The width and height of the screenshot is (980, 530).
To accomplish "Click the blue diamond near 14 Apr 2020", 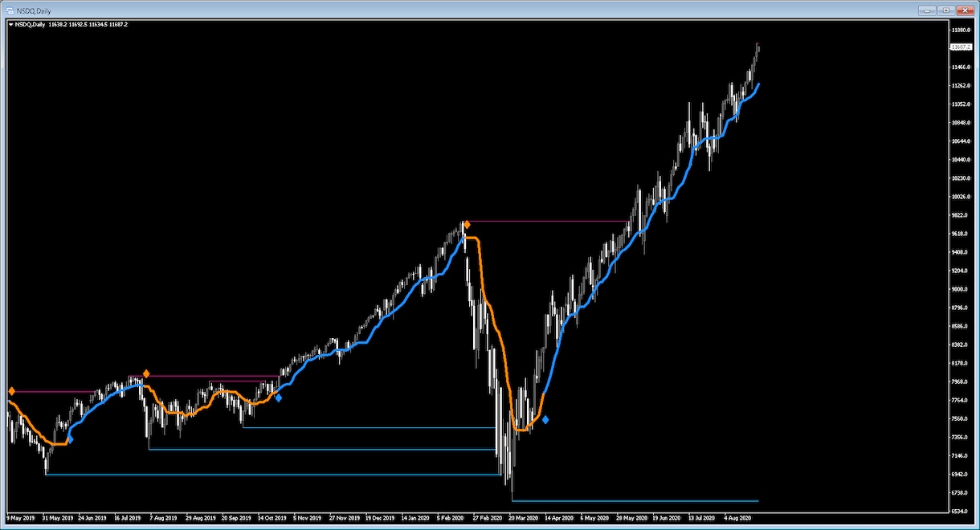I will point(545,420).
